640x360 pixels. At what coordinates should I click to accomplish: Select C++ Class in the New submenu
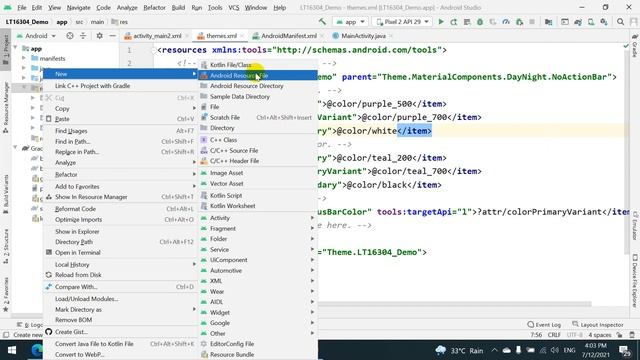(258, 140)
